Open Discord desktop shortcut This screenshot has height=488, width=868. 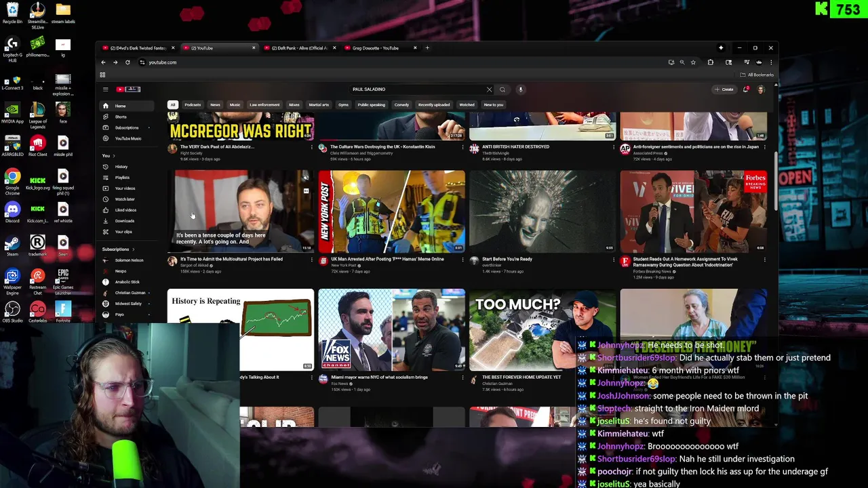coord(12,213)
